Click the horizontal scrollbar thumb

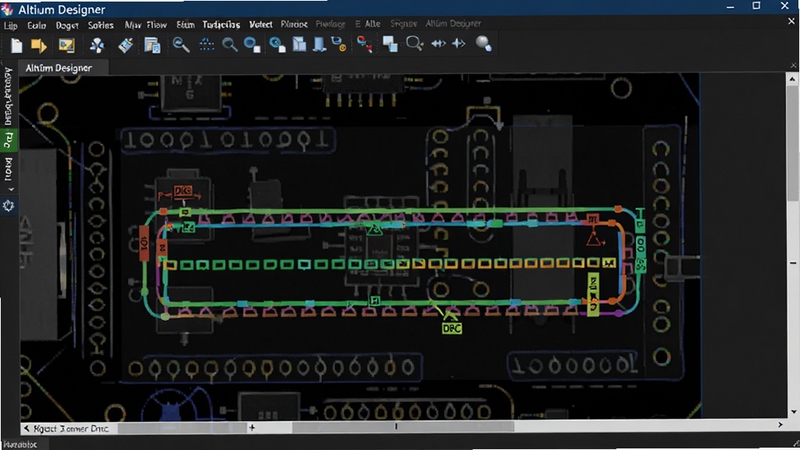[x=403, y=427]
